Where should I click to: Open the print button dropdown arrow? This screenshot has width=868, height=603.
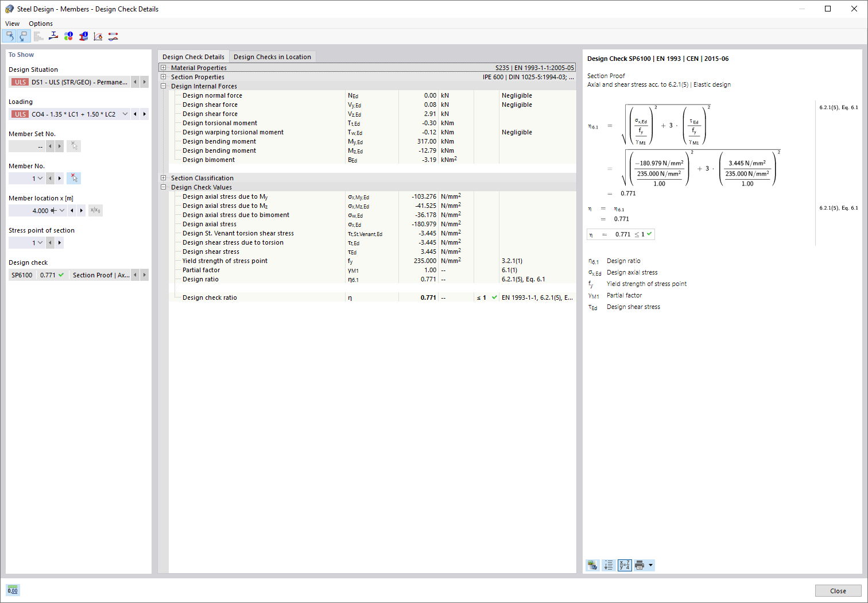click(650, 565)
